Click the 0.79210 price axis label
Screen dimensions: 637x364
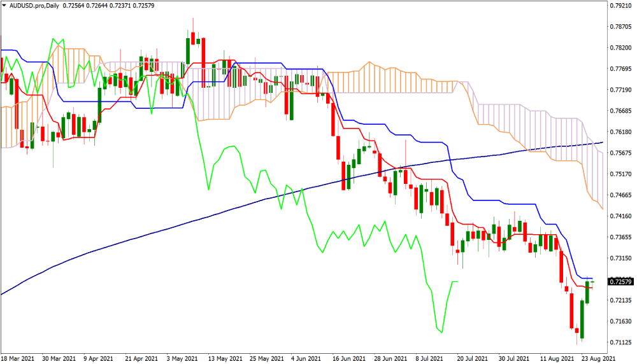coord(620,6)
